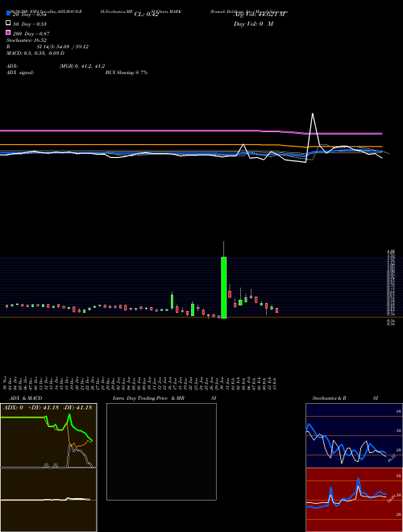This screenshot has height=532, width=403.
Task: Click the white spike peak on the moving-average chart
Action: 313,114
